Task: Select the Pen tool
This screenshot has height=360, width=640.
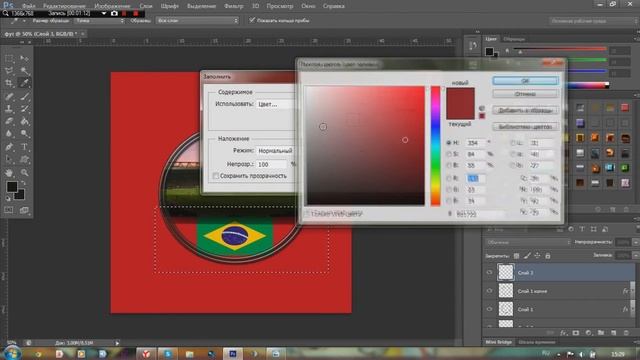Action: click(x=9, y=147)
